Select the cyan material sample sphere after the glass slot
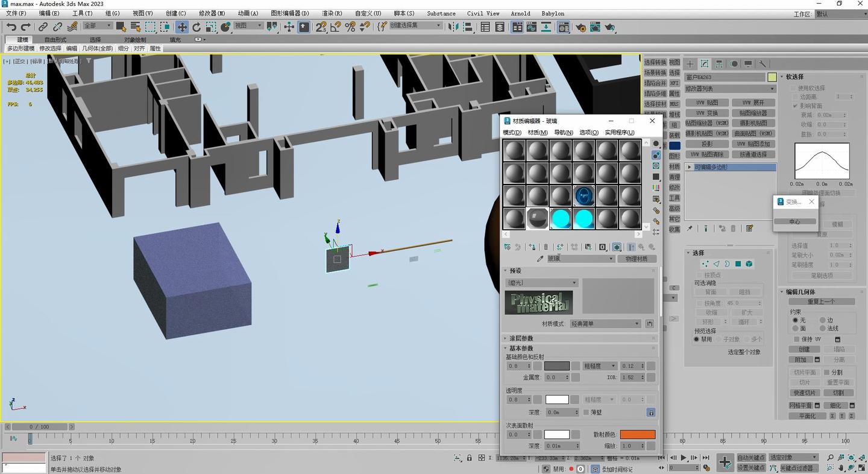Screen dimensions: 868x474 click(x=561, y=218)
